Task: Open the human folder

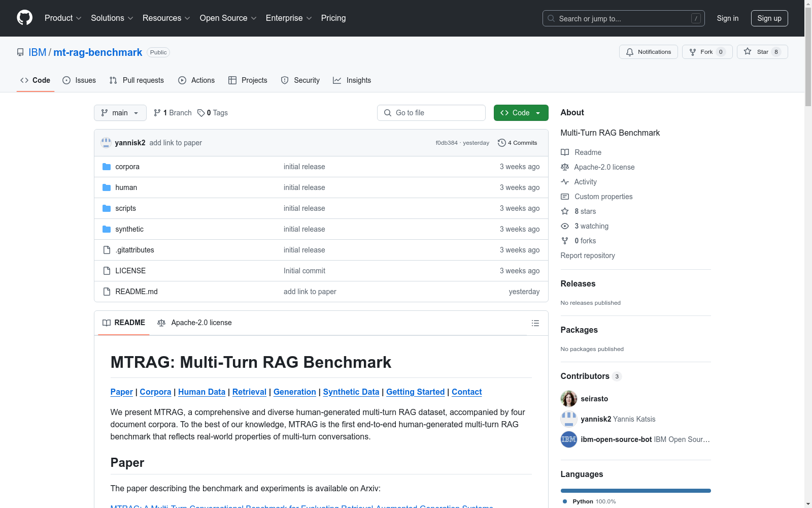Action: coord(126,187)
